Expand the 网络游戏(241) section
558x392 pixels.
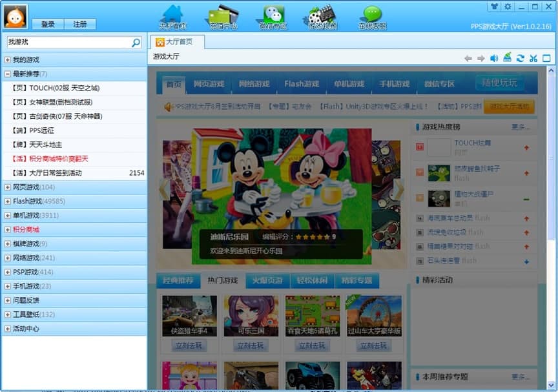click(x=8, y=258)
